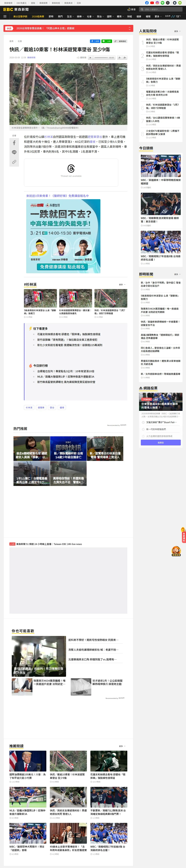Share article with green LINE 分享 button
This screenshot has height=868, width=186.
tap(107, 41)
